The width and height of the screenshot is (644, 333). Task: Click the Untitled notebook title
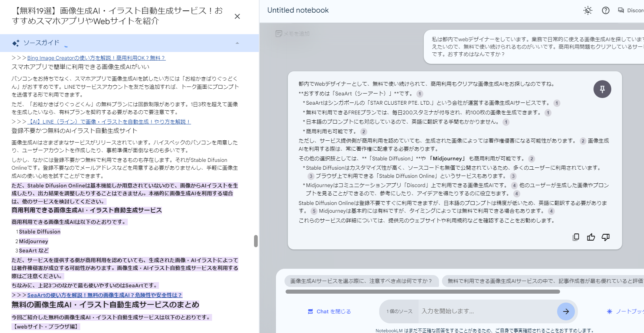point(298,10)
